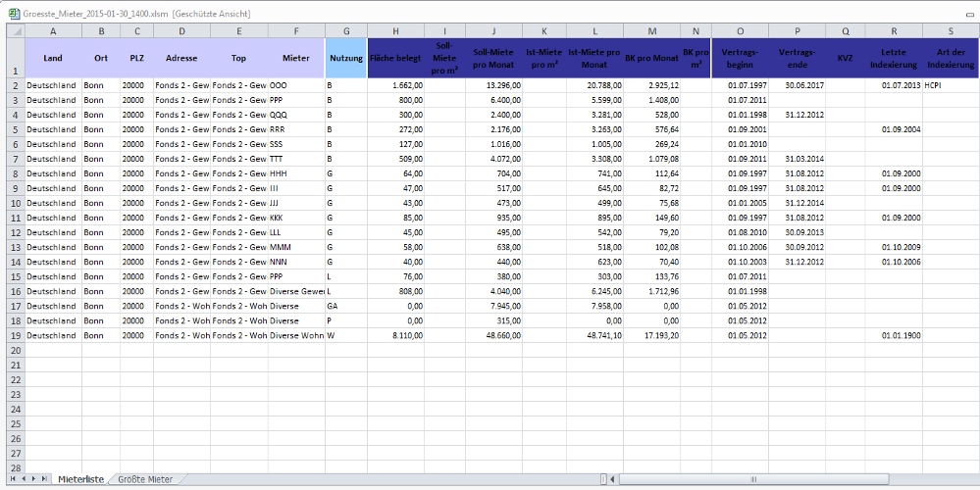
Task: Select last indexing date 01.07.2013
Action: coord(894,85)
